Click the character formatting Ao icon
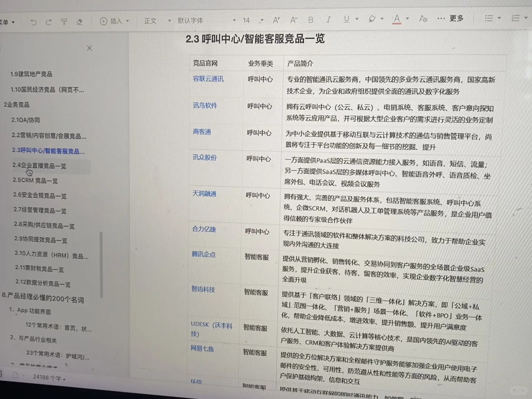Viewport: 532px width, 399px height. pos(423,18)
